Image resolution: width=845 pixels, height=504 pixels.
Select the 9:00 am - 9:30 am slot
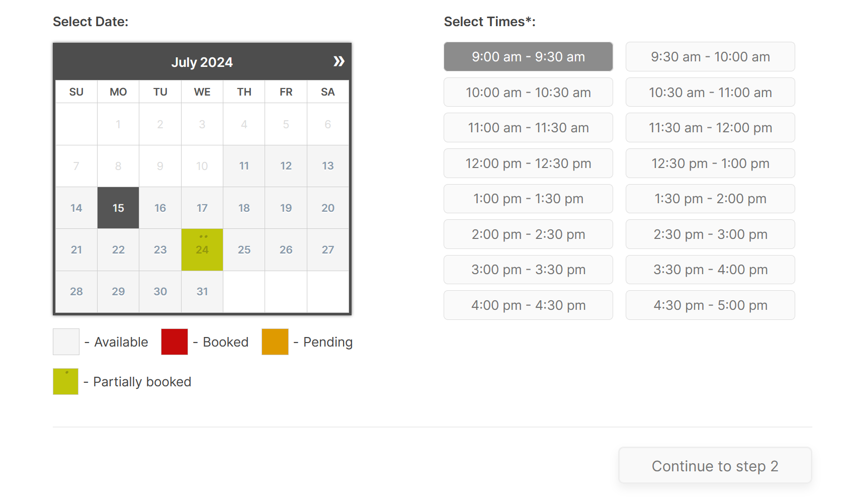point(528,56)
